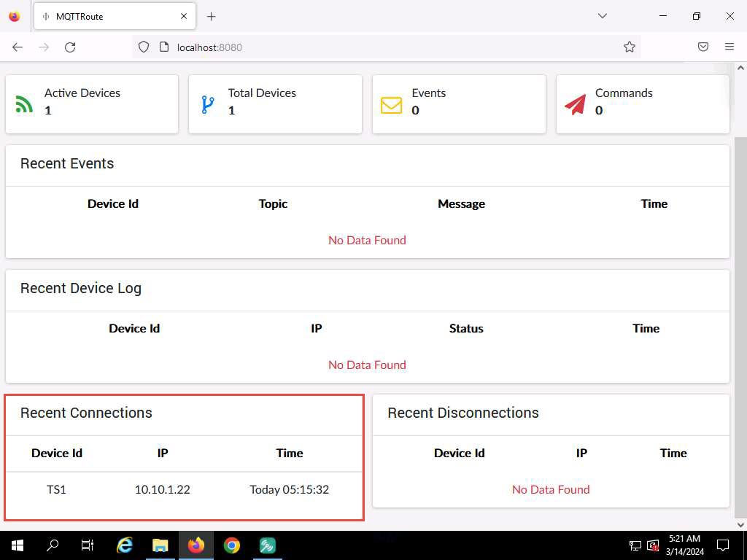The image size is (747, 560).
Task: Open the Save to Pocket icon
Action: point(703,47)
